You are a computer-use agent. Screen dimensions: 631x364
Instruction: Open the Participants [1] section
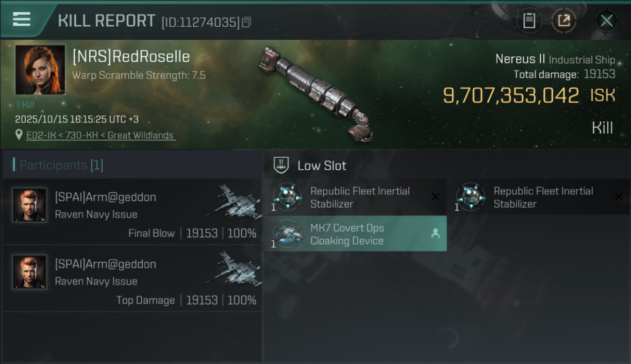(61, 165)
